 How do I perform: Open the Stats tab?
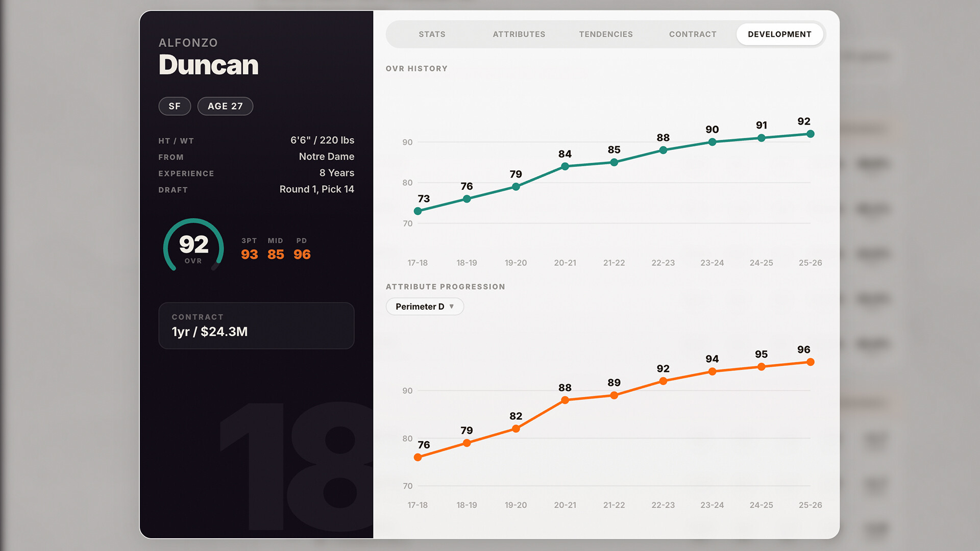pos(432,34)
